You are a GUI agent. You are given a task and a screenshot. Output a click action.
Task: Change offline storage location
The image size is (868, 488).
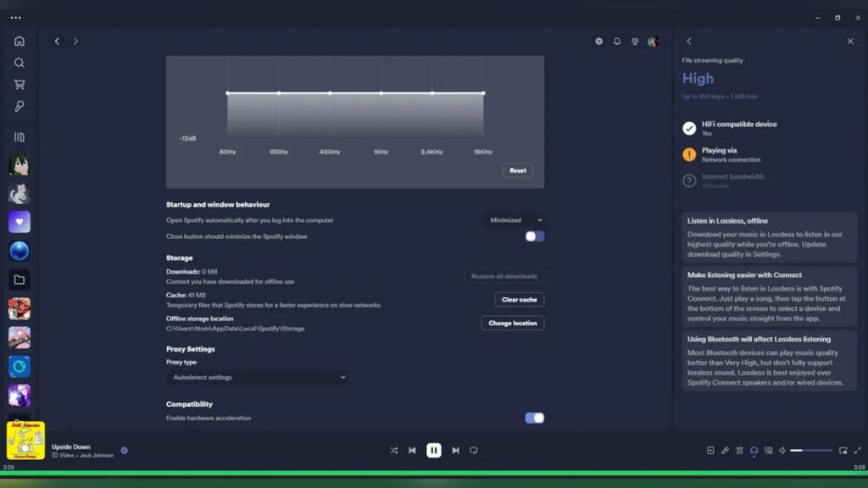[513, 323]
